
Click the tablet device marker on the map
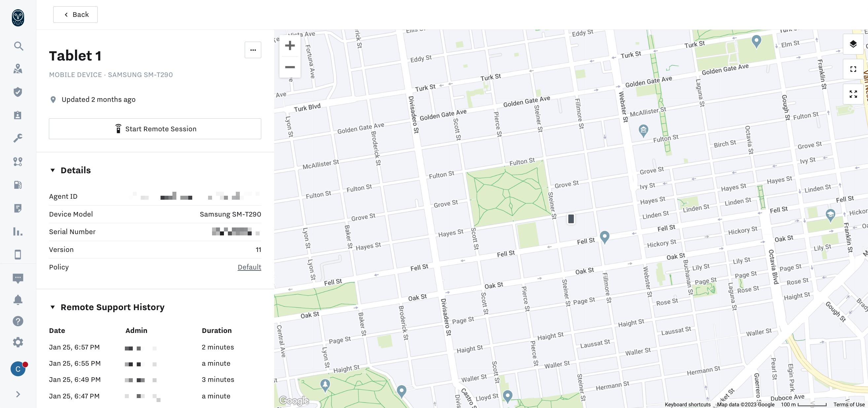point(571,219)
